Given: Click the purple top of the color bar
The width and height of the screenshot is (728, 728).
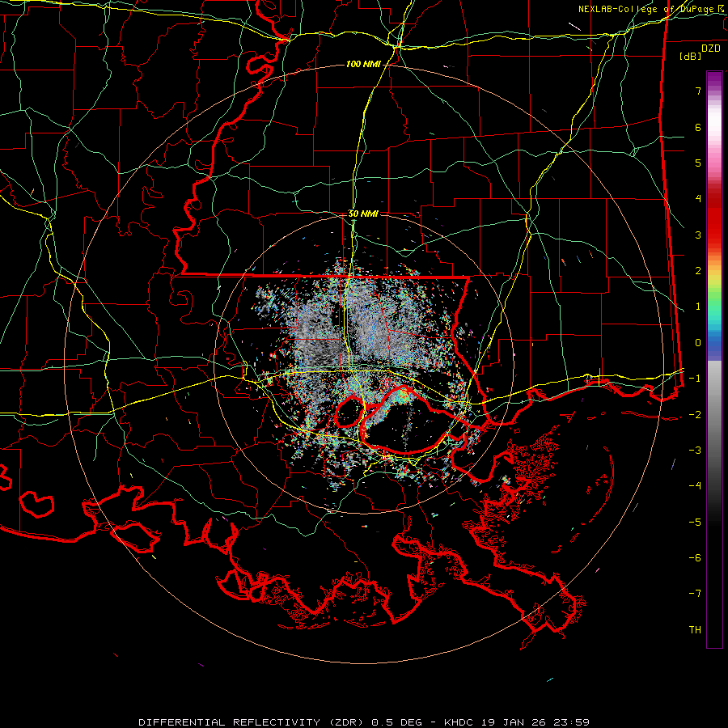Looking at the screenshot, I should (714, 79).
